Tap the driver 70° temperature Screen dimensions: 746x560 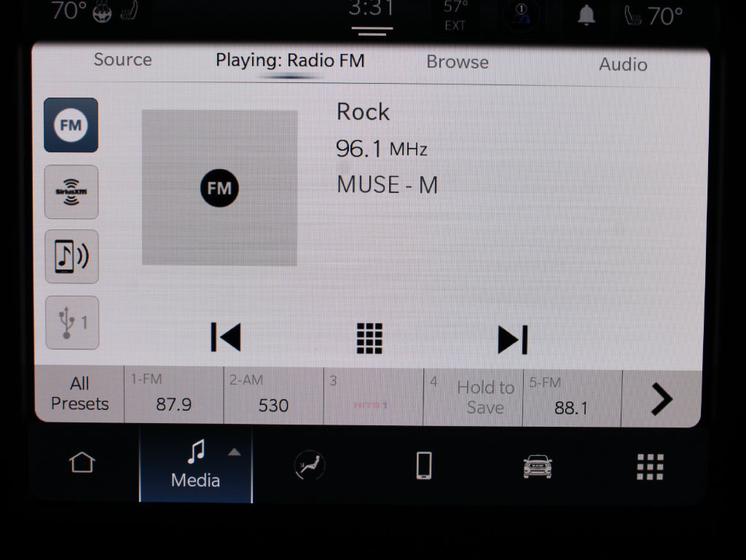[69, 11]
